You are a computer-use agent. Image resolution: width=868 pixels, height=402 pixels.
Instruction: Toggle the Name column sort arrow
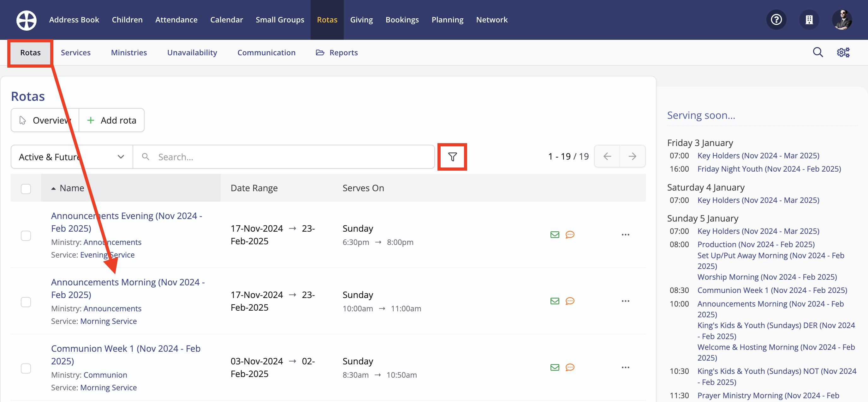point(54,188)
